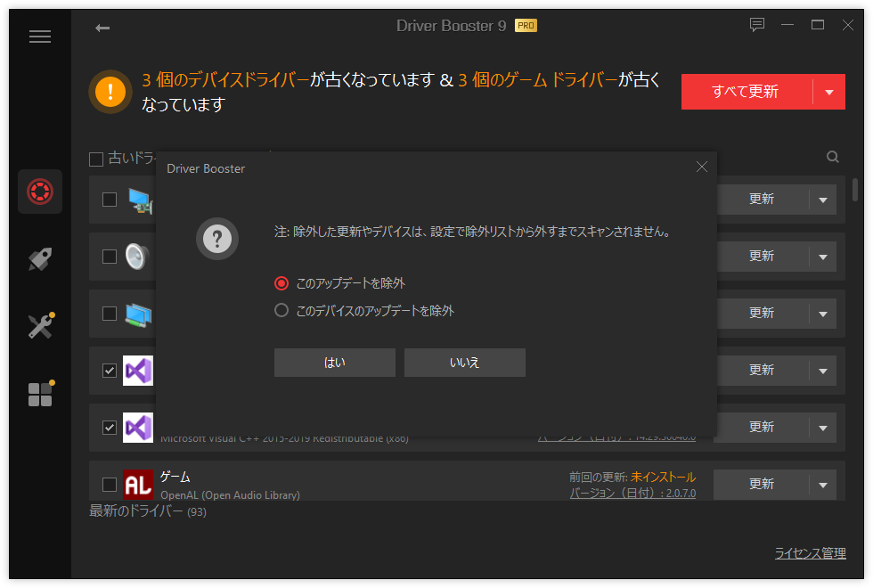This screenshot has height=588, width=873.
Task: Click the blue monitor display device icon
Action: [x=138, y=314]
